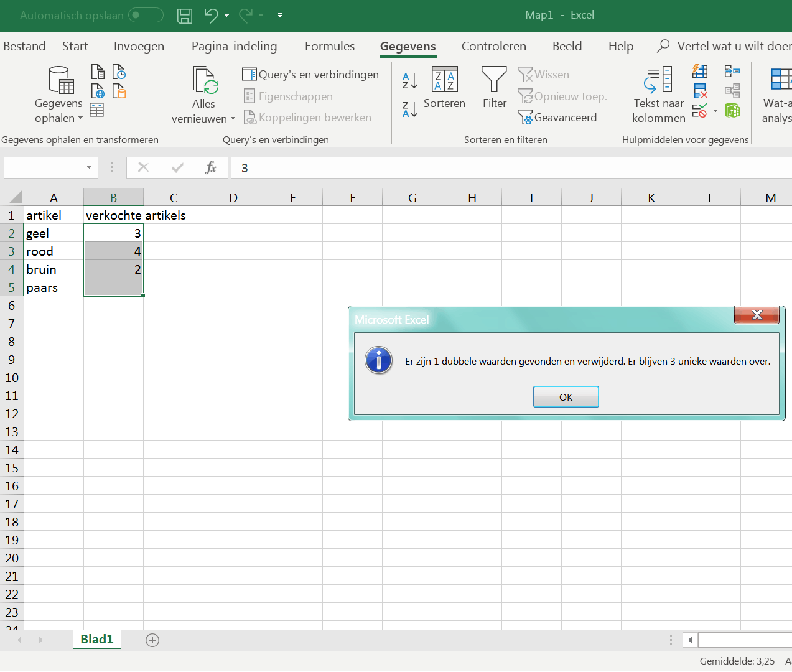Image resolution: width=792 pixels, height=672 pixels.
Task: Click OK in the Microsoft Excel dialog
Action: click(x=566, y=397)
